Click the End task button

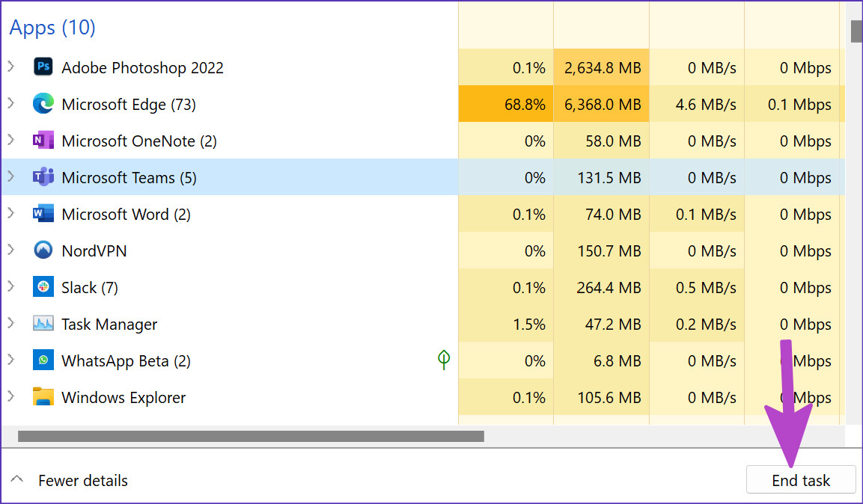click(x=801, y=480)
